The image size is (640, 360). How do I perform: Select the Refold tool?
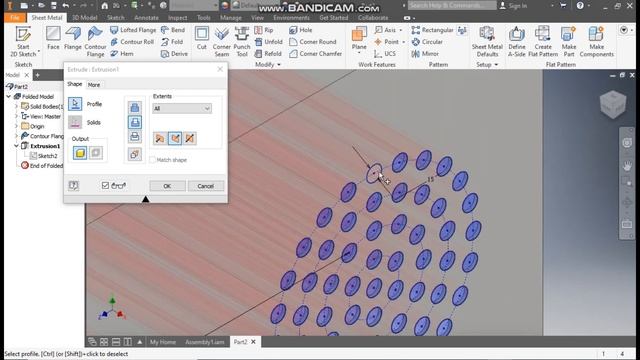(x=268, y=53)
